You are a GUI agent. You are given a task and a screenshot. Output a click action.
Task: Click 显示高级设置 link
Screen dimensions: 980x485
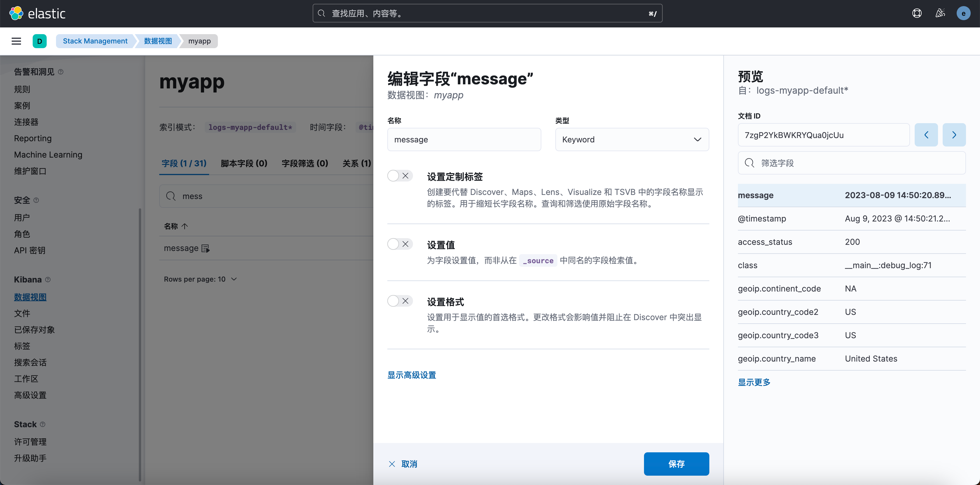pyautogui.click(x=412, y=375)
